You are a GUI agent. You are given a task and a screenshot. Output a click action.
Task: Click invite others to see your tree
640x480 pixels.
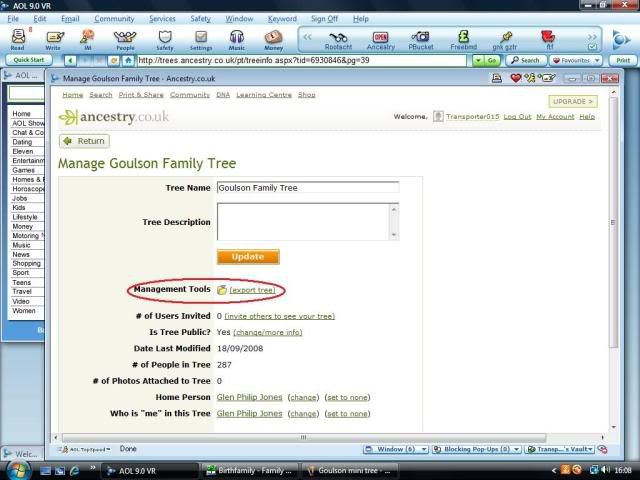pos(280,316)
